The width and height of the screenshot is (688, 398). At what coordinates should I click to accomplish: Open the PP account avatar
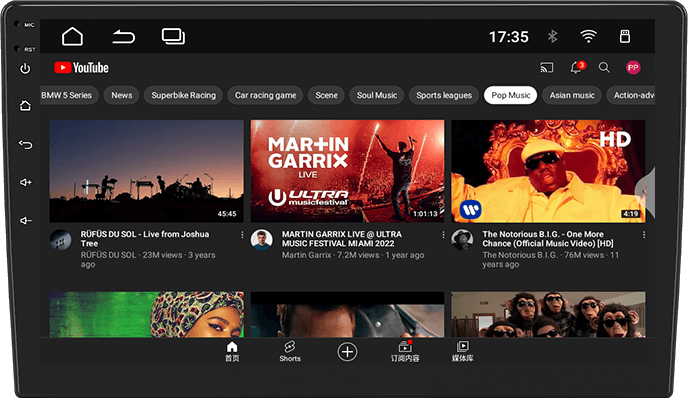point(633,68)
